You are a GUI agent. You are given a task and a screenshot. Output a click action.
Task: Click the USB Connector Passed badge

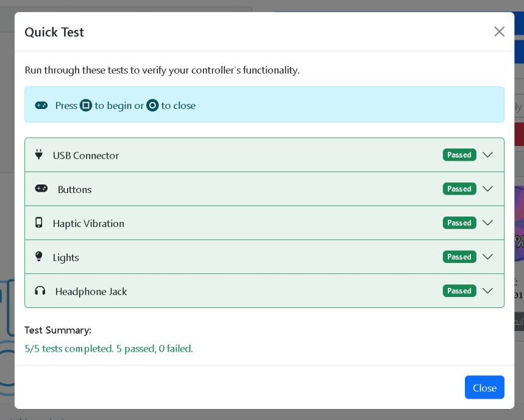pos(459,155)
